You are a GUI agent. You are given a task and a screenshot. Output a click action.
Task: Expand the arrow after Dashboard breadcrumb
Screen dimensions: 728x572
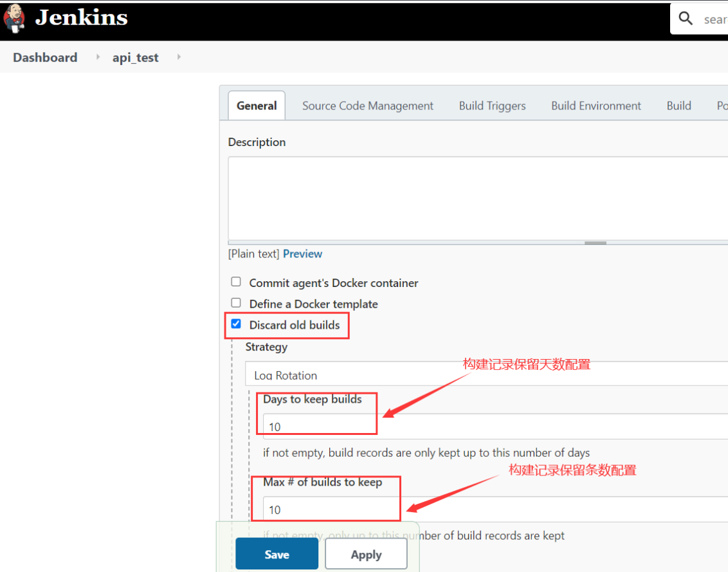pyautogui.click(x=98, y=57)
